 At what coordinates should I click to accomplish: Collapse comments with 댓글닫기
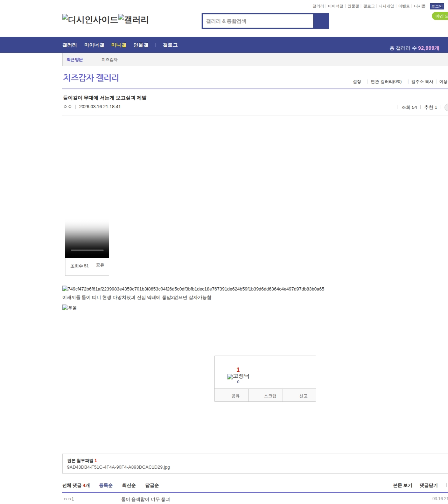click(x=428, y=485)
